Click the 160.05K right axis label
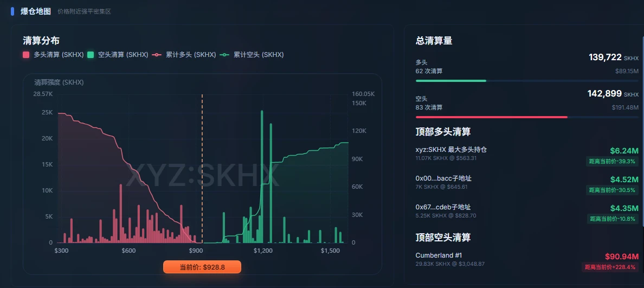Screen dimensions: 644x288 [364, 94]
